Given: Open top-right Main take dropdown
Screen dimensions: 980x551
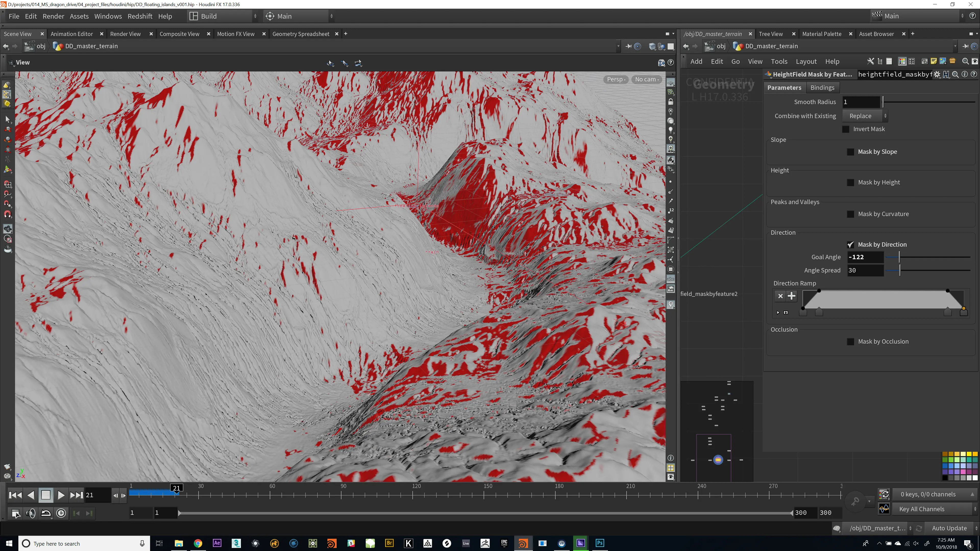Looking at the screenshot, I should point(918,16).
